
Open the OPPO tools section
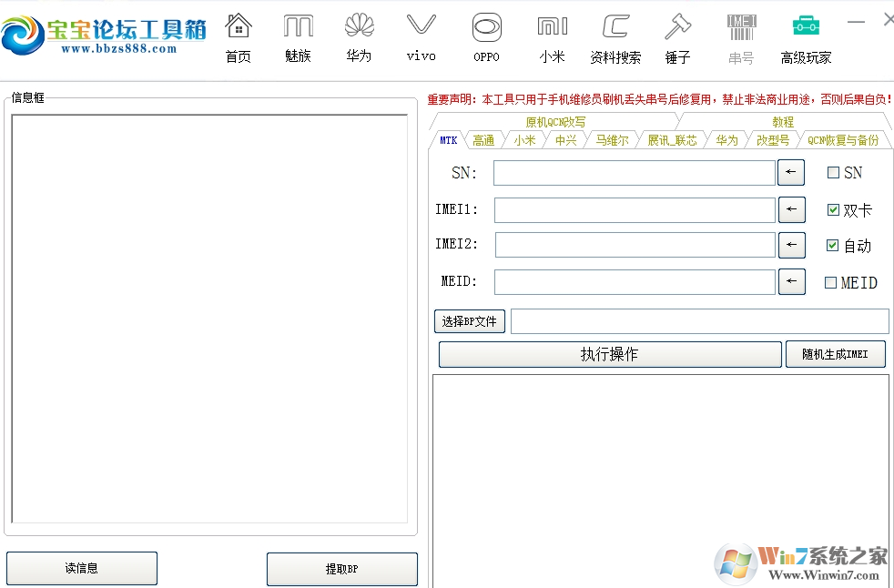click(x=486, y=36)
